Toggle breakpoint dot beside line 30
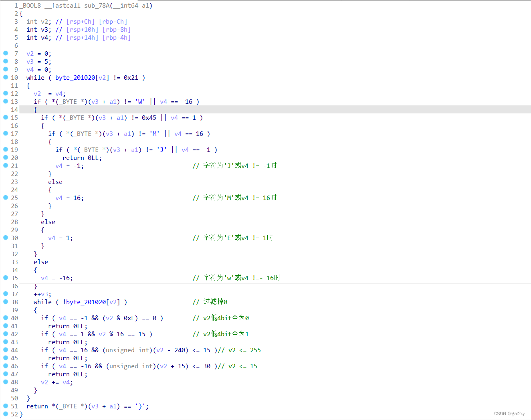This screenshot has height=420, width=531. click(x=6, y=237)
